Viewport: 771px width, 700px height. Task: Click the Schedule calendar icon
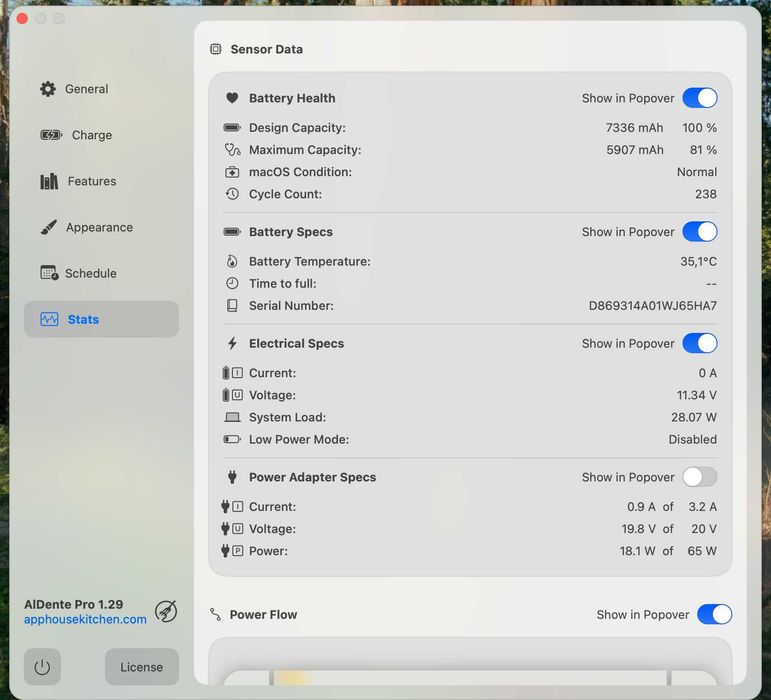[49, 273]
